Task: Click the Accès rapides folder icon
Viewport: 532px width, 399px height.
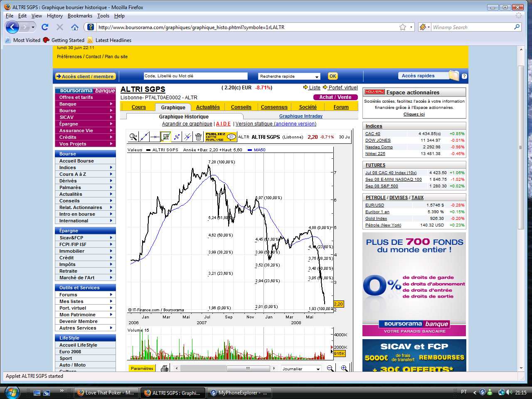Action: [x=454, y=76]
